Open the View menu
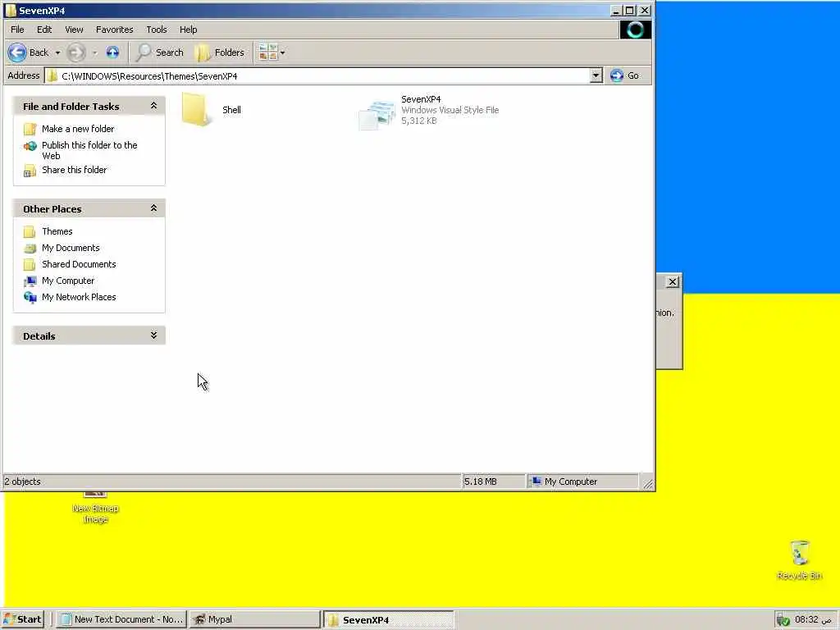Screen dimensions: 840x630 [74, 30]
